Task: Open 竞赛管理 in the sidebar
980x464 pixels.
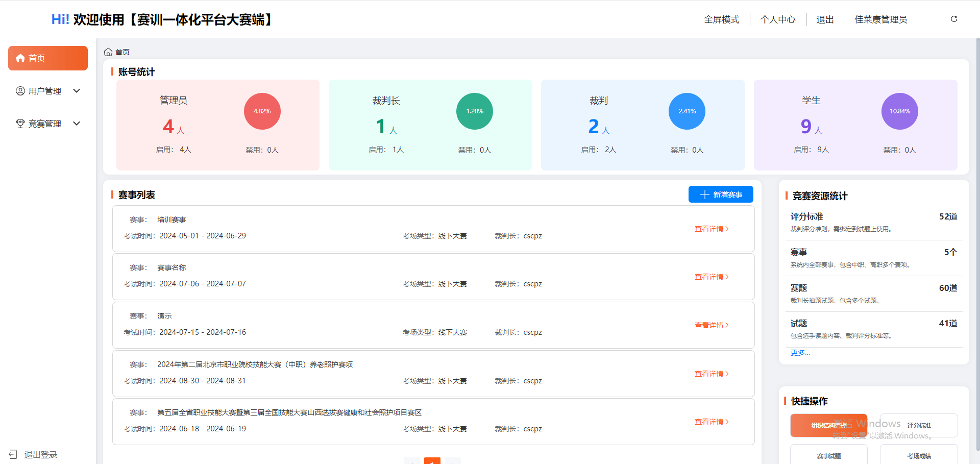Action: [x=48, y=124]
